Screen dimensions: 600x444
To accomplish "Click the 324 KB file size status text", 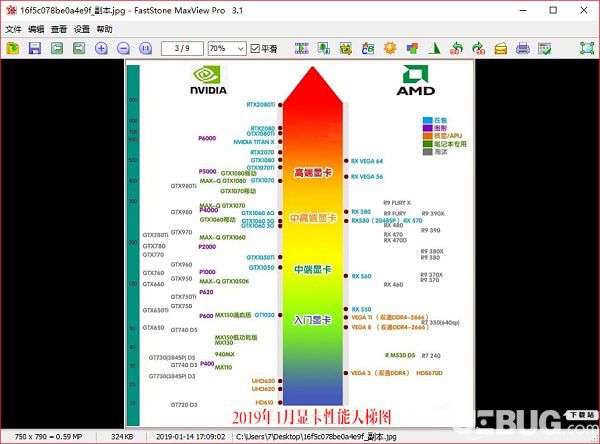I will (x=122, y=437).
